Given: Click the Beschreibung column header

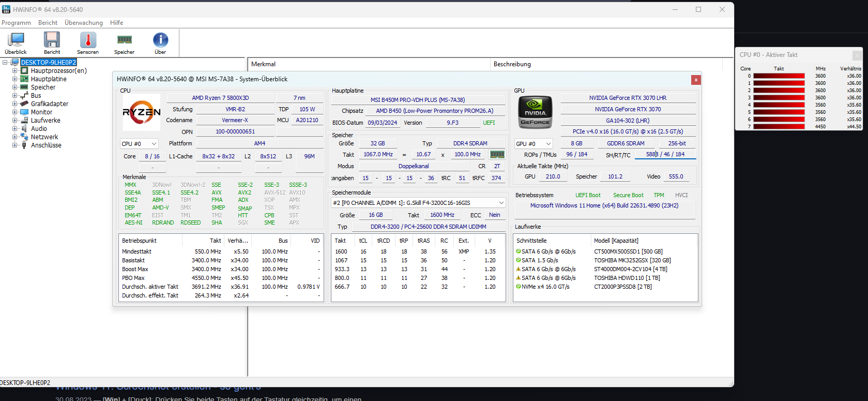Looking at the screenshot, I should (x=606, y=64).
